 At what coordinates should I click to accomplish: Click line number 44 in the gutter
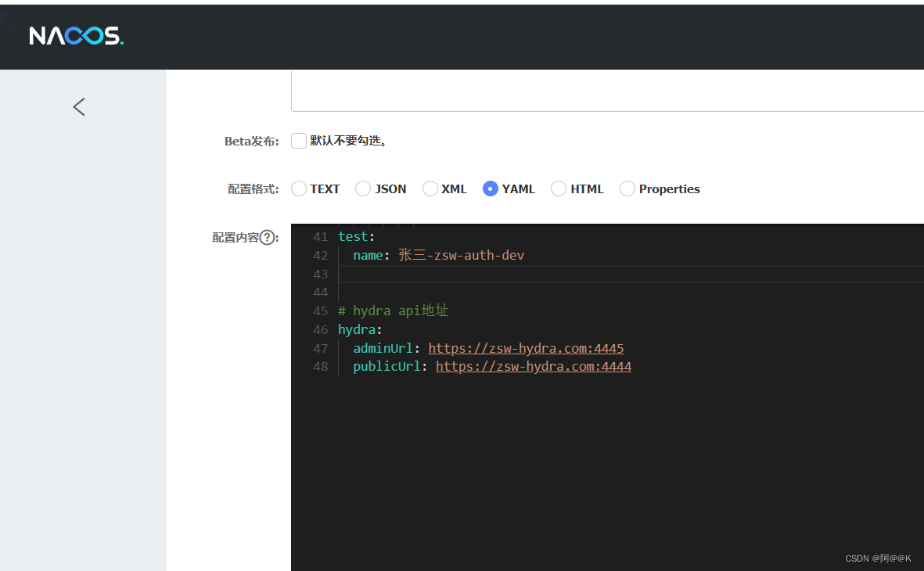(x=320, y=293)
